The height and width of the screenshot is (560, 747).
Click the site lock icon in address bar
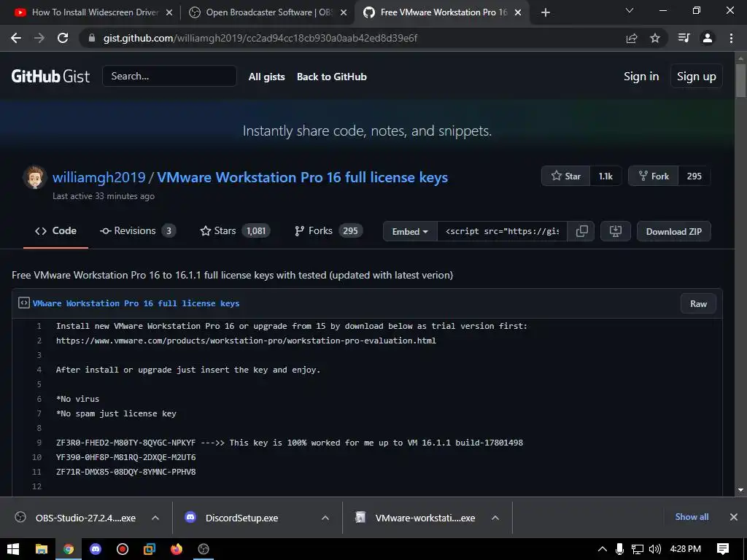pos(92,38)
